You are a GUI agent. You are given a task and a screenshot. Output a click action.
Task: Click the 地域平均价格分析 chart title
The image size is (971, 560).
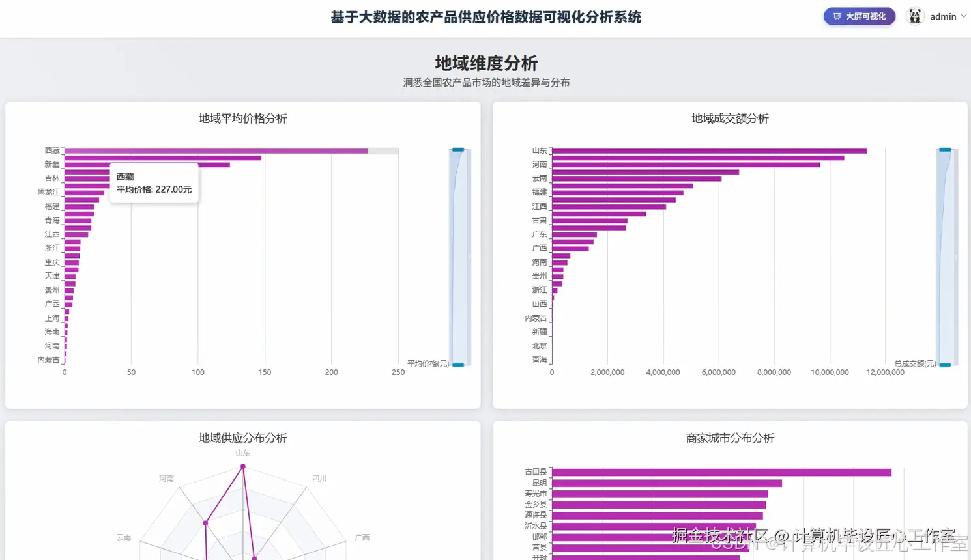click(x=243, y=119)
